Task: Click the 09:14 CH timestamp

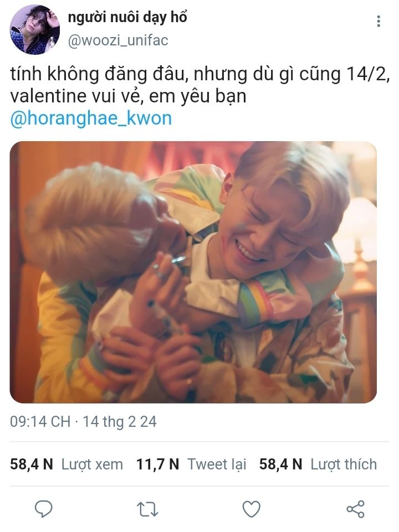Action: click(x=40, y=422)
